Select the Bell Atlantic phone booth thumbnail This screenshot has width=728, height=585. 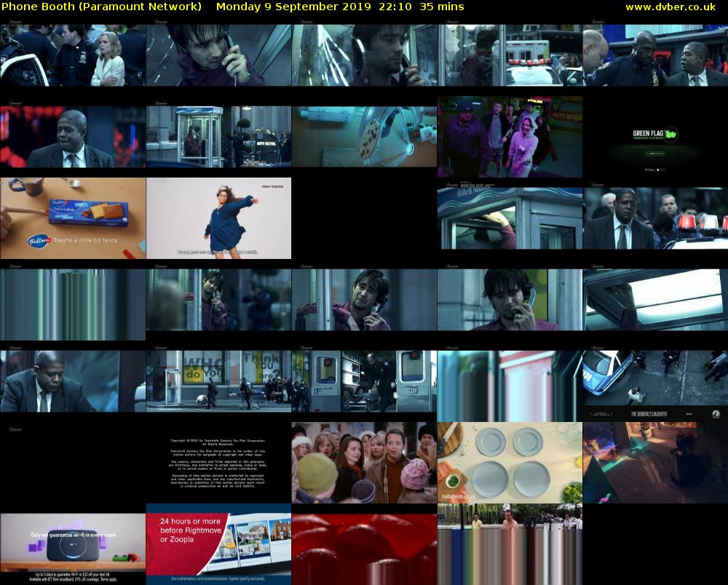pyautogui.click(x=510, y=218)
